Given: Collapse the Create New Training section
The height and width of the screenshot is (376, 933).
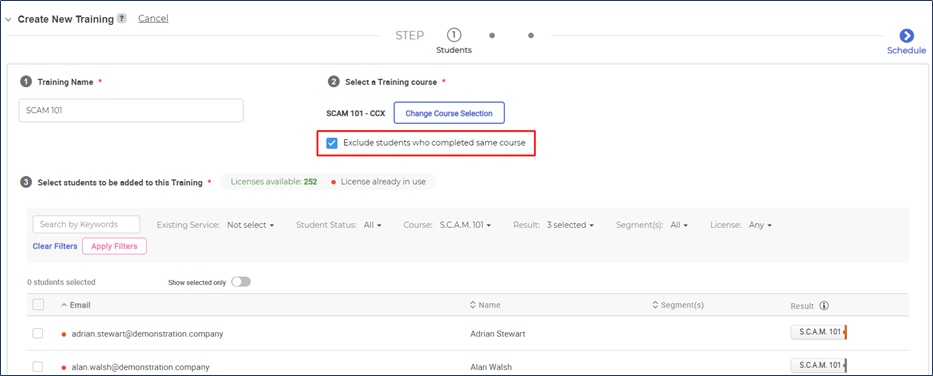Looking at the screenshot, I should coord(8,20).
